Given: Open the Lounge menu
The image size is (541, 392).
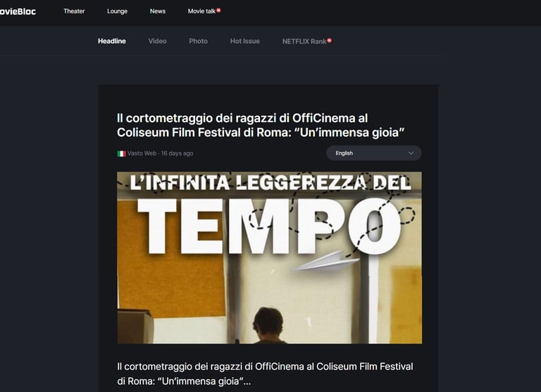Looking at the screenshot, I should (118, 11).
